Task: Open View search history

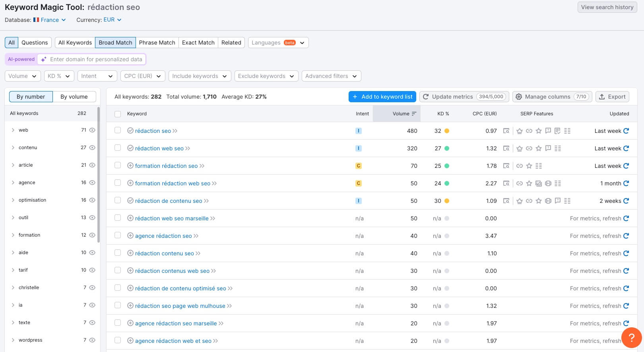Action: tap(607, 7)
